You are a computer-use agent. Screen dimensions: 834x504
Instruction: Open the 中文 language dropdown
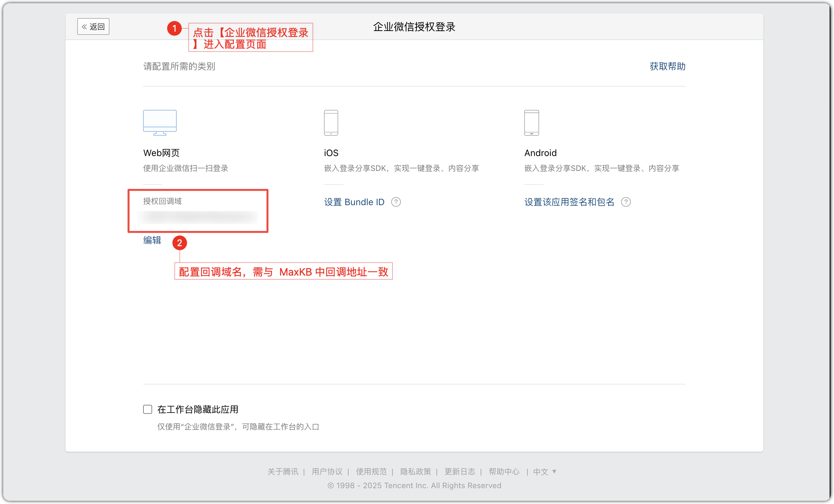[x=544, y=471]
